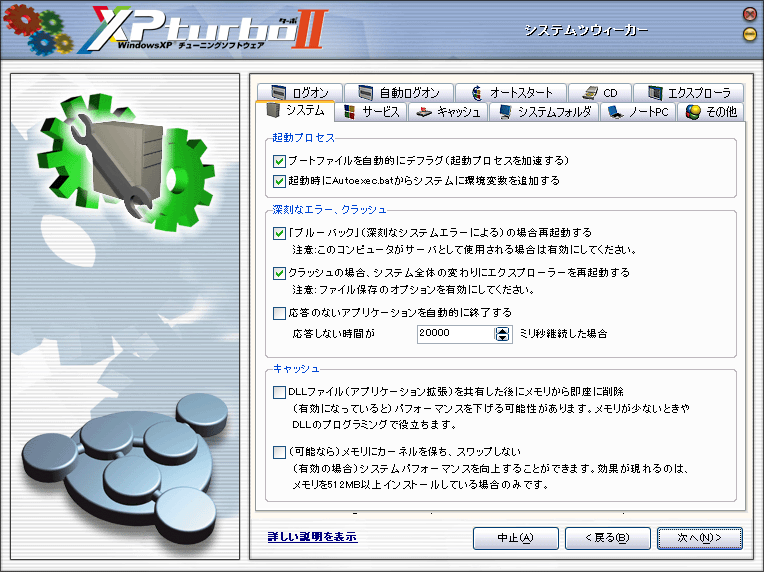
Task: Click the green gear wrench illustration
Action: click(x=127, y=163)
